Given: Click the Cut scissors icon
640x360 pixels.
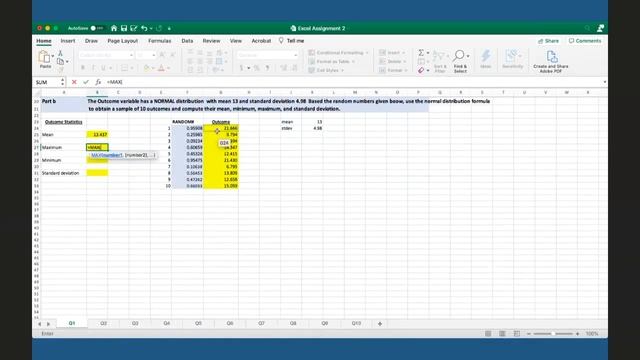Looking at the screenshot, I should pos(60,53).
